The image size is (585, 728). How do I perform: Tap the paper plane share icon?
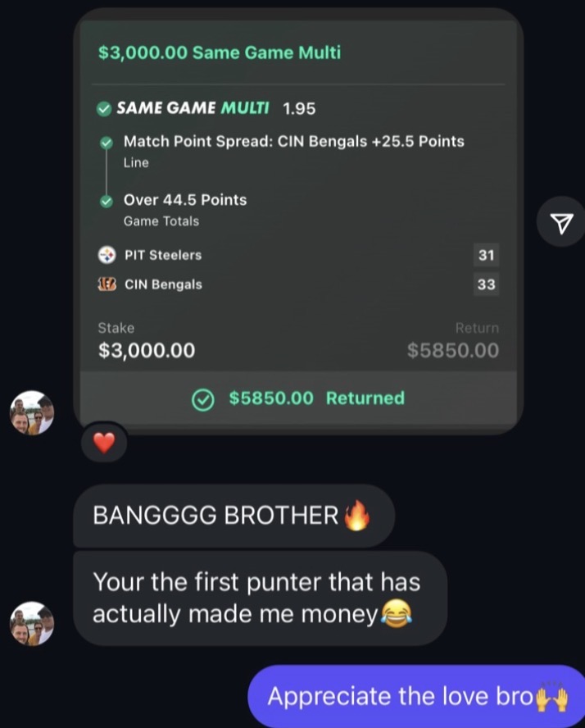click(561, 222)
